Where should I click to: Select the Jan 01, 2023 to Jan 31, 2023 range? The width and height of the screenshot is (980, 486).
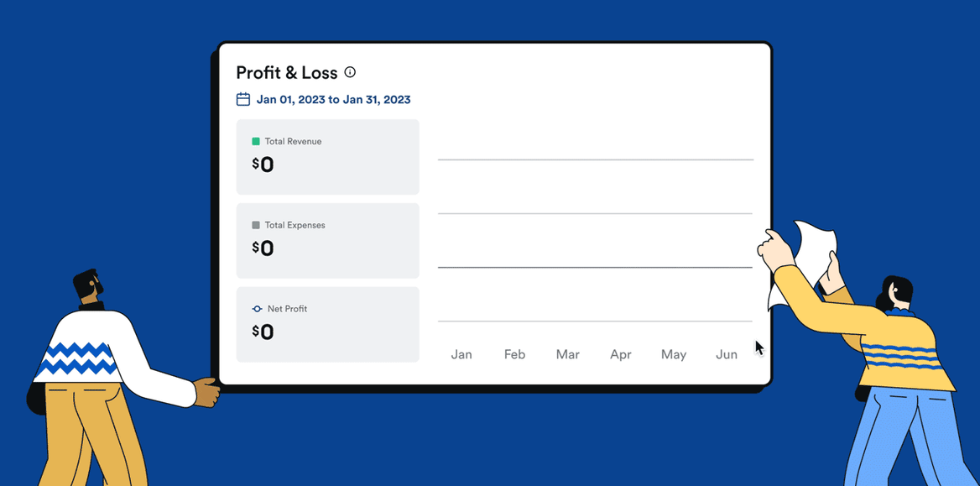tap(333, 99)
